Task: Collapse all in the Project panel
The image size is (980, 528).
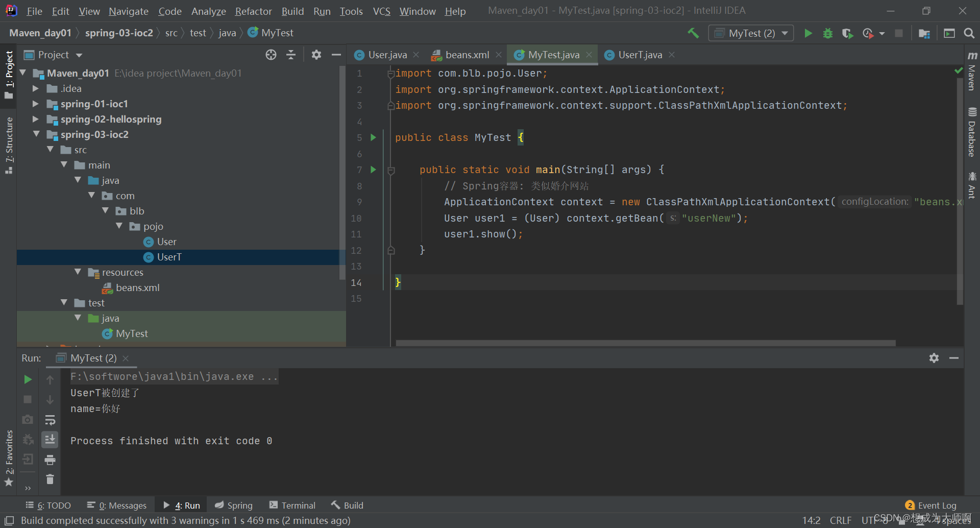Action: tap(291, 55)
